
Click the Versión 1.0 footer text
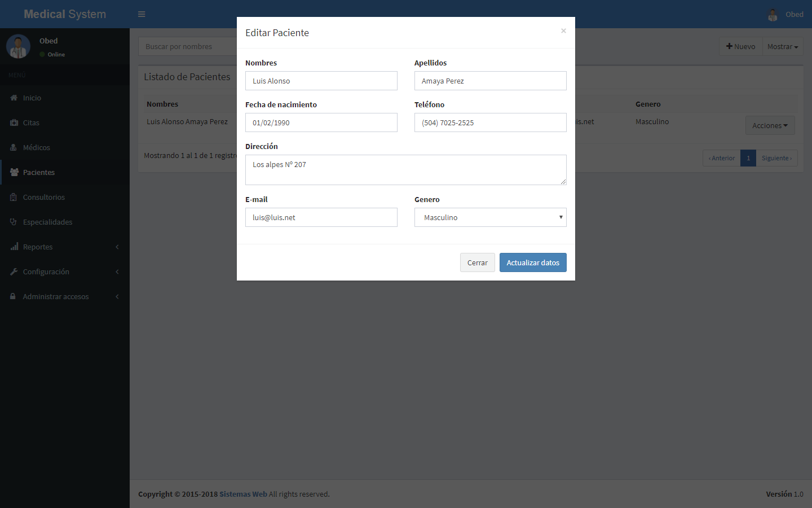coord(784,494)
